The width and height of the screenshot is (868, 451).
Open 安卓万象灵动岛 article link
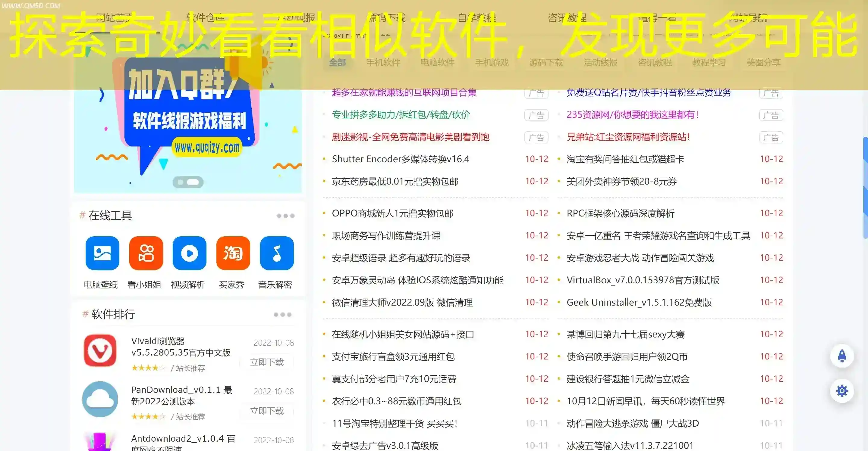pos(417,280)
